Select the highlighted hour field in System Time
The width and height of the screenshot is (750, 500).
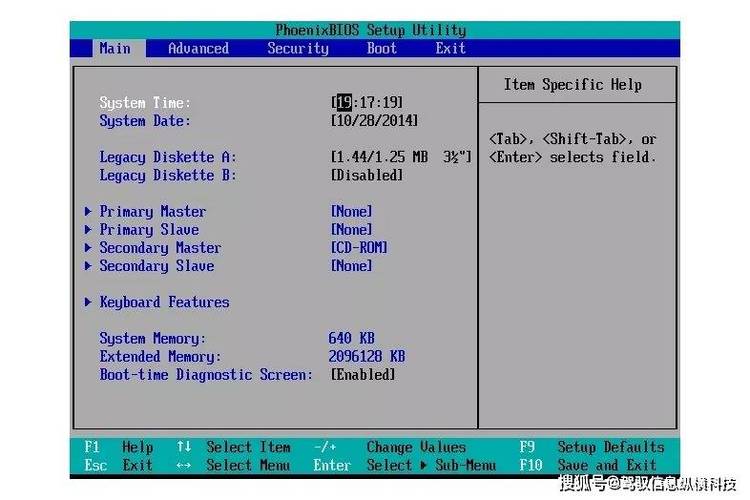(x=344, y=103)
